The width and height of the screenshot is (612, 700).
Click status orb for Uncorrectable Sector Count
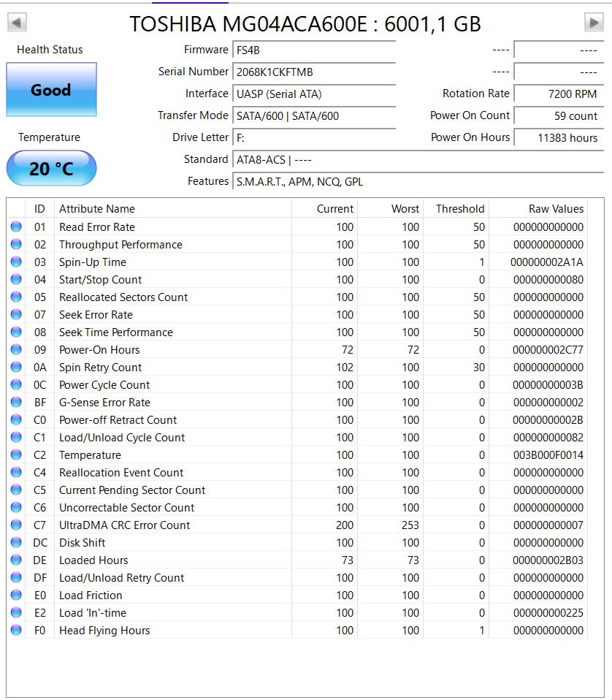coord(16,507)
